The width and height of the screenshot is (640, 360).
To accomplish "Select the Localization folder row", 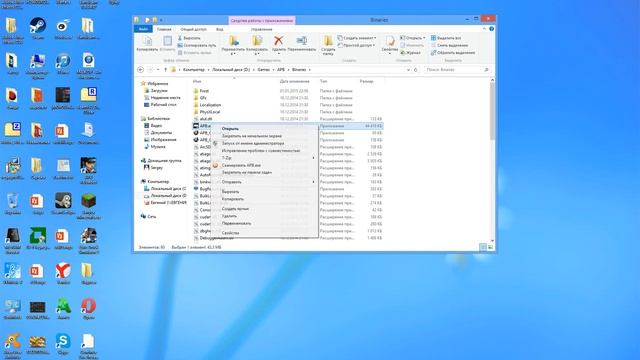I will (287, 105).
